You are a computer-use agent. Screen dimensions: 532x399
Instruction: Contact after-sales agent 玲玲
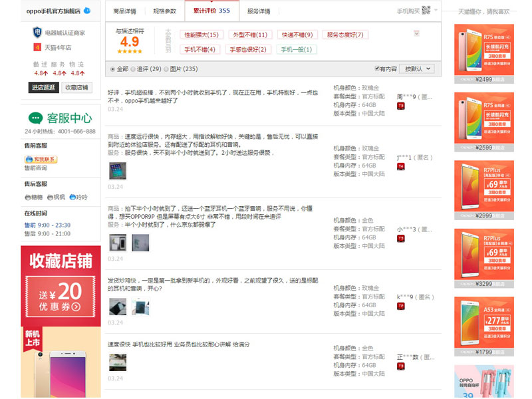tap(78, 197)
